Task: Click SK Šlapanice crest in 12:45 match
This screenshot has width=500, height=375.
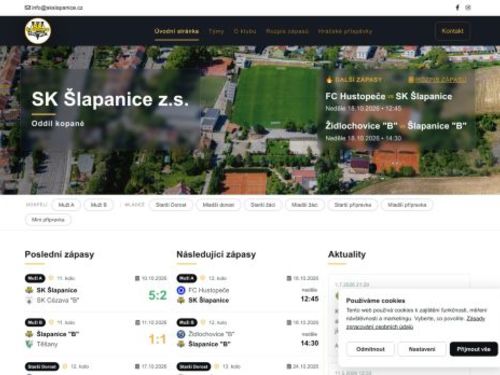Action: click(x=181, y=300)
